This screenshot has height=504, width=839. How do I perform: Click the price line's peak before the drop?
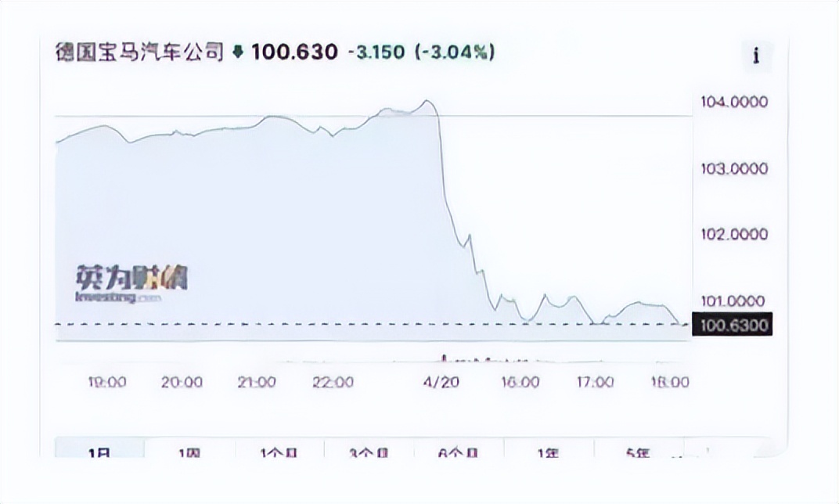coord(427,101)
